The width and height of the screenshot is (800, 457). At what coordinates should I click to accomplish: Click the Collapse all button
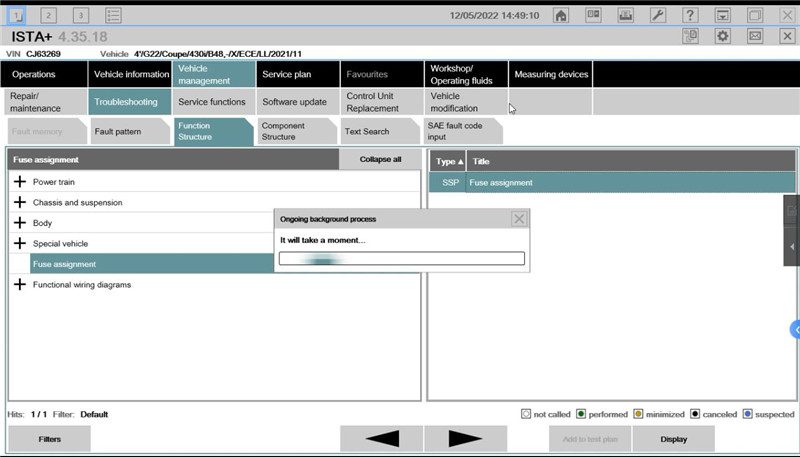coord(380,160)
